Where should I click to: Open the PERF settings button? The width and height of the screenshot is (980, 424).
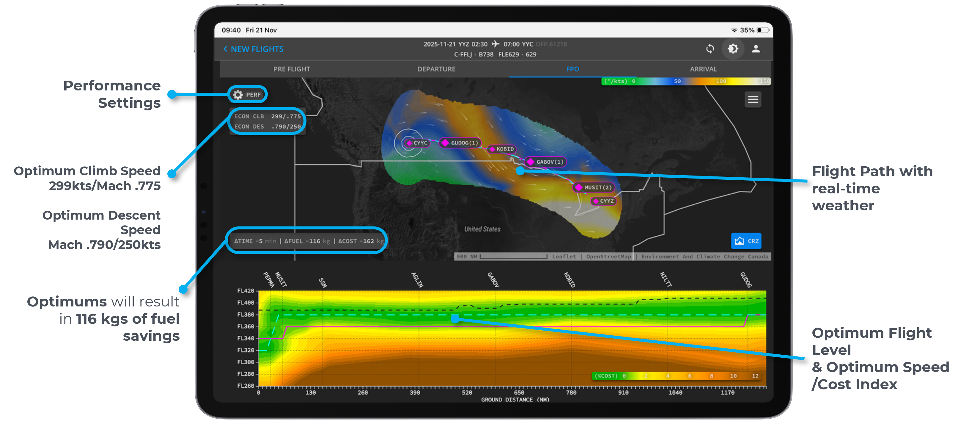(x=248, y=95)
